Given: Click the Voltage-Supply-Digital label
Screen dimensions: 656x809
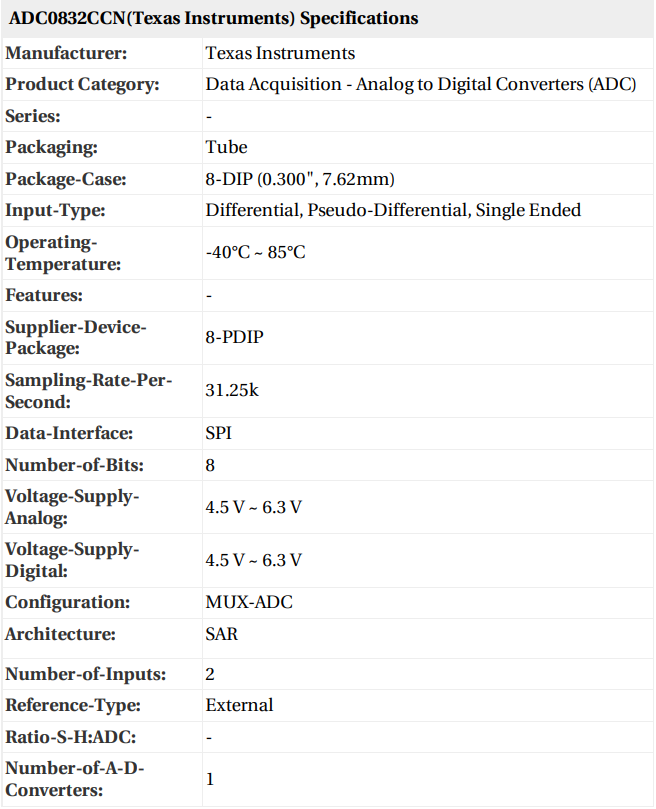Looking at the screenshot, I should (72, 560).
